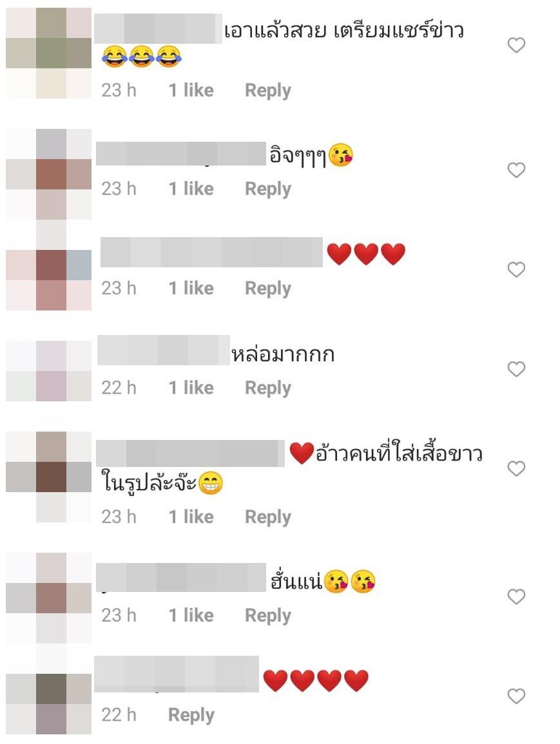Like the four red hearts comment
Viewport: 560px width, 744px height.
516,696
